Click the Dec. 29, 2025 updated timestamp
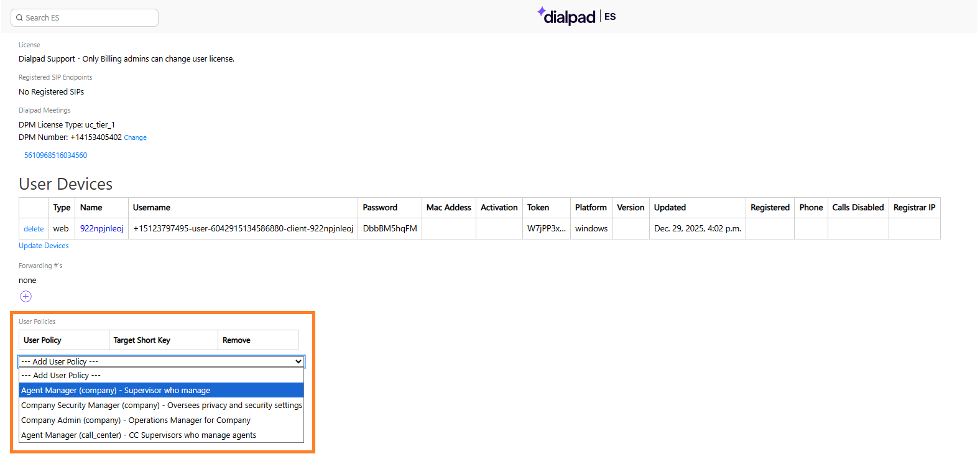Viewport: 980px width, 464px height. [x=698, y=229]
